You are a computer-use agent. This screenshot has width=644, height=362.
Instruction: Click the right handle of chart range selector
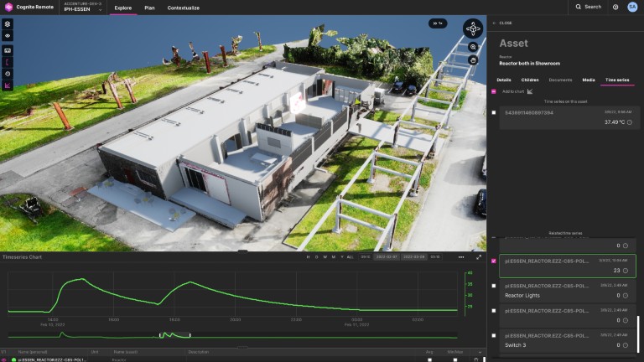tap(190, 335)
